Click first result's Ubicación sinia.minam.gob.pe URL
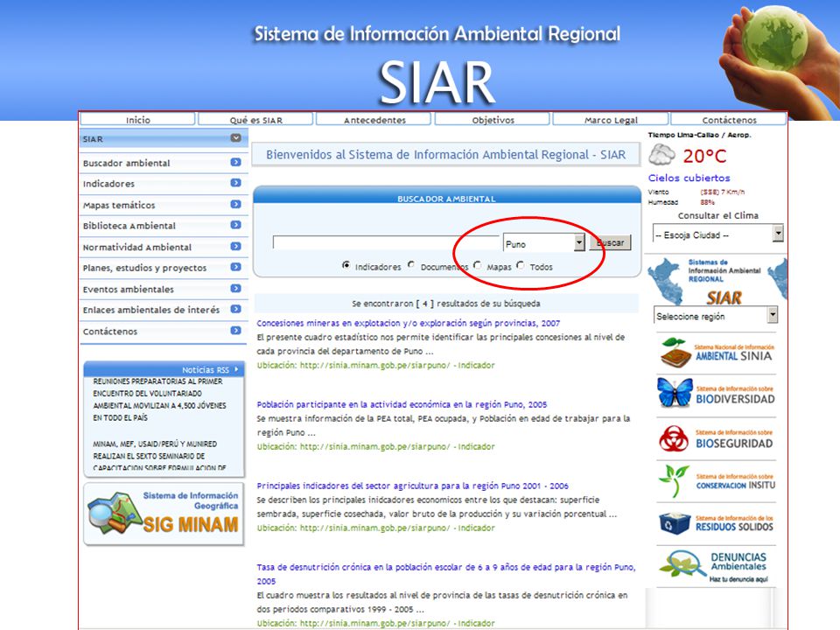Image resolution: width=840 pixels, height=630 pixels. tap(375, 366)
